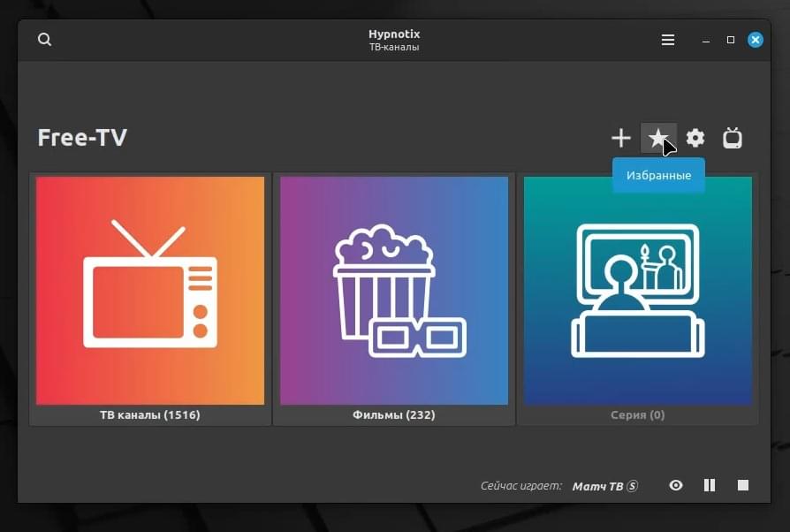Click the Hypnotix window title
Image resolution: width=790 pixels, height=532 pixels.
coord(394,34)
